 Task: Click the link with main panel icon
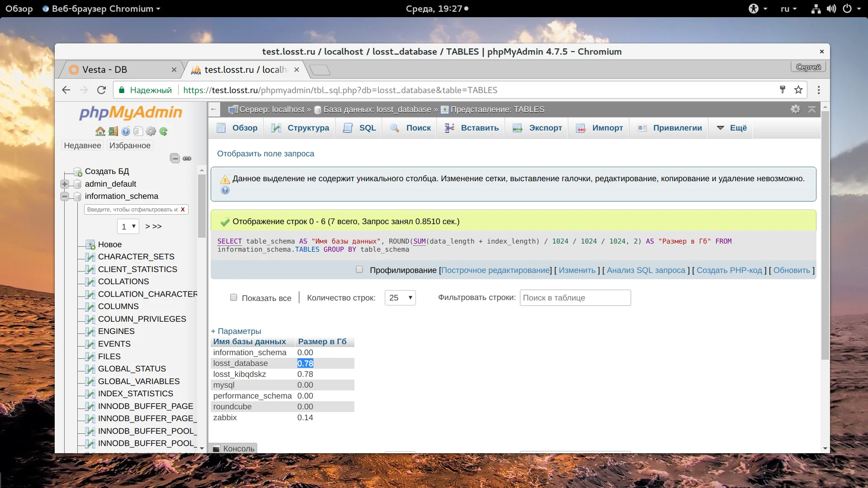click(x=187, y=158)
